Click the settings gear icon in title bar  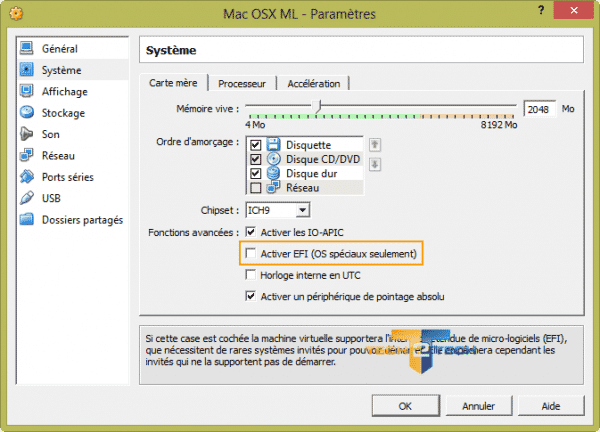[x=16, y=13]
